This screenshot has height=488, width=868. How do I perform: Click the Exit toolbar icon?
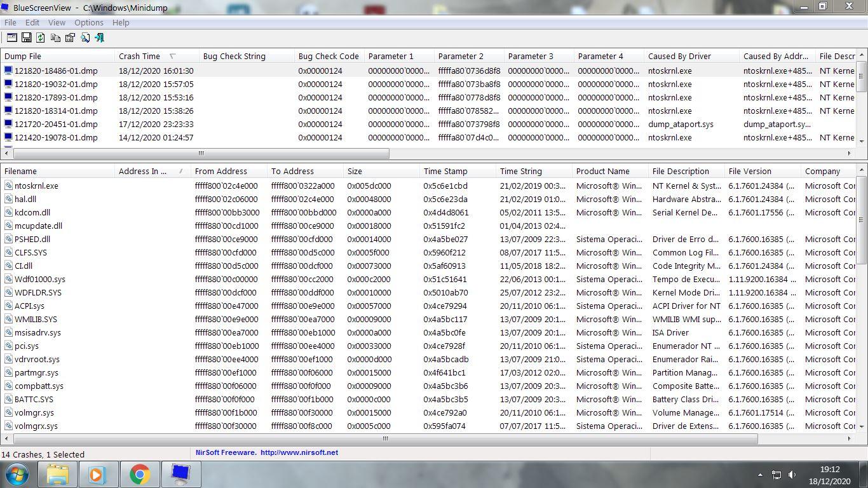pos(100,38)
